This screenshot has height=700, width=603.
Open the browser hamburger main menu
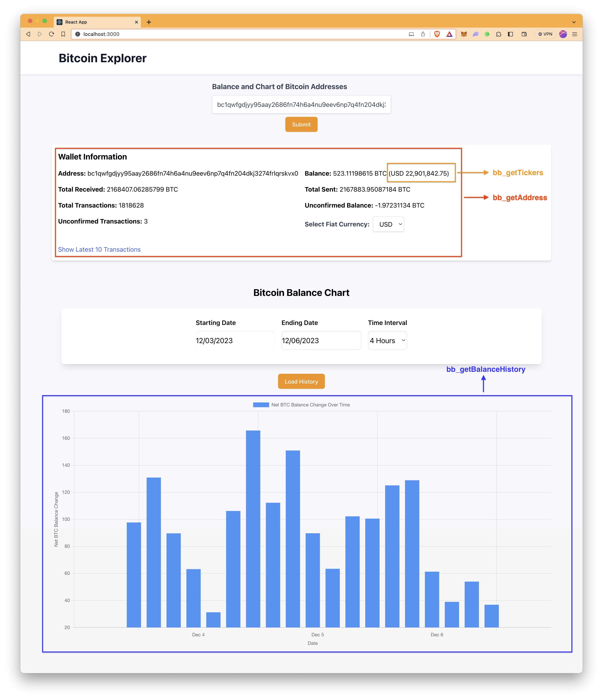(x=575, y=34)
